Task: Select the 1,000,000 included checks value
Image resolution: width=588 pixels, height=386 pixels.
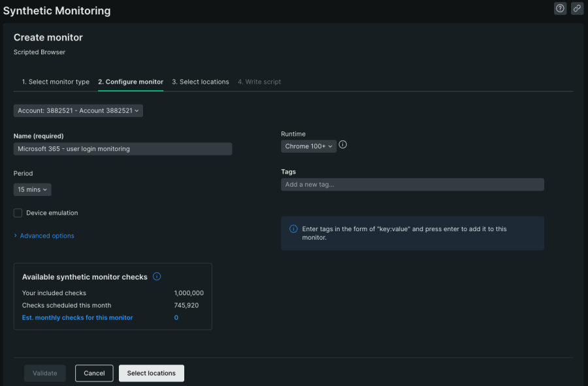Action: tap(189, 293)
